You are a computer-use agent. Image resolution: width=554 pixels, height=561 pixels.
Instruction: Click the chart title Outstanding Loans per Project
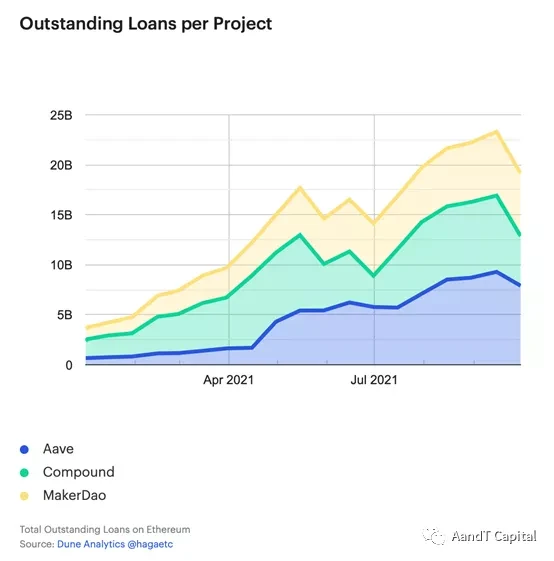(146, 24)
